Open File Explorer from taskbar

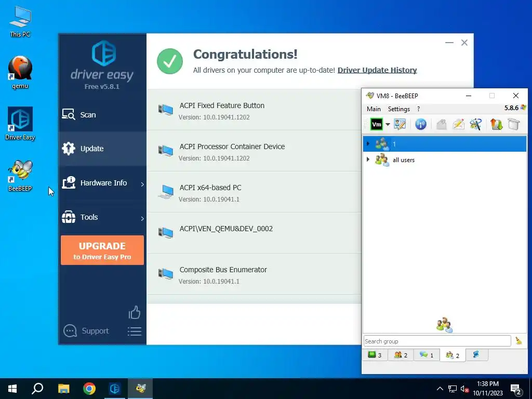pos(63,389)
